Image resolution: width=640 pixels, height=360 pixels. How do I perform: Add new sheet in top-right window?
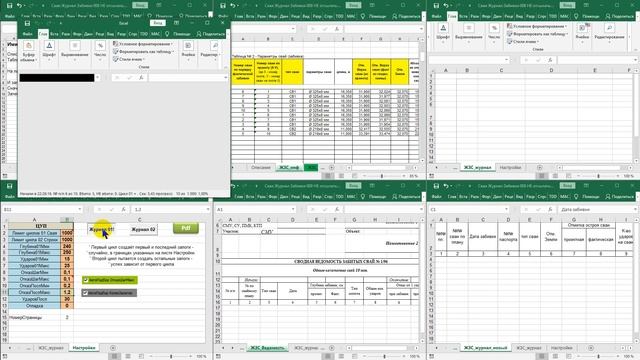pos(540,168)
